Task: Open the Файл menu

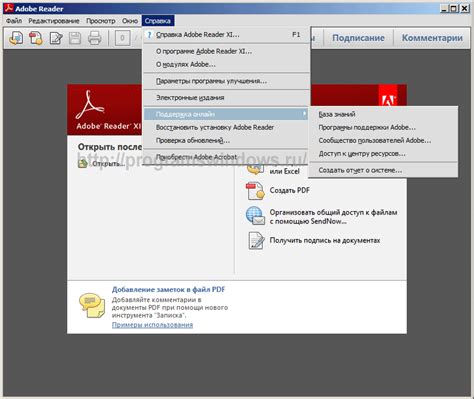Action: [x=14, y=21]
